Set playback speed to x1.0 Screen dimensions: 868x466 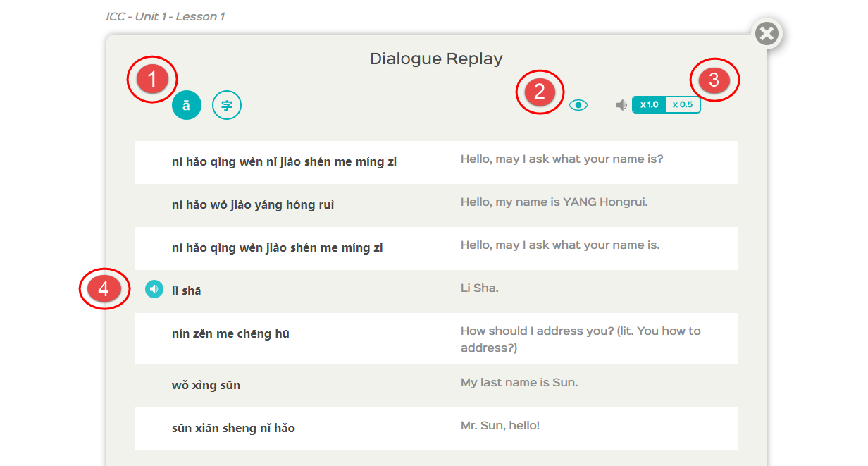click(x=649, y=104)
